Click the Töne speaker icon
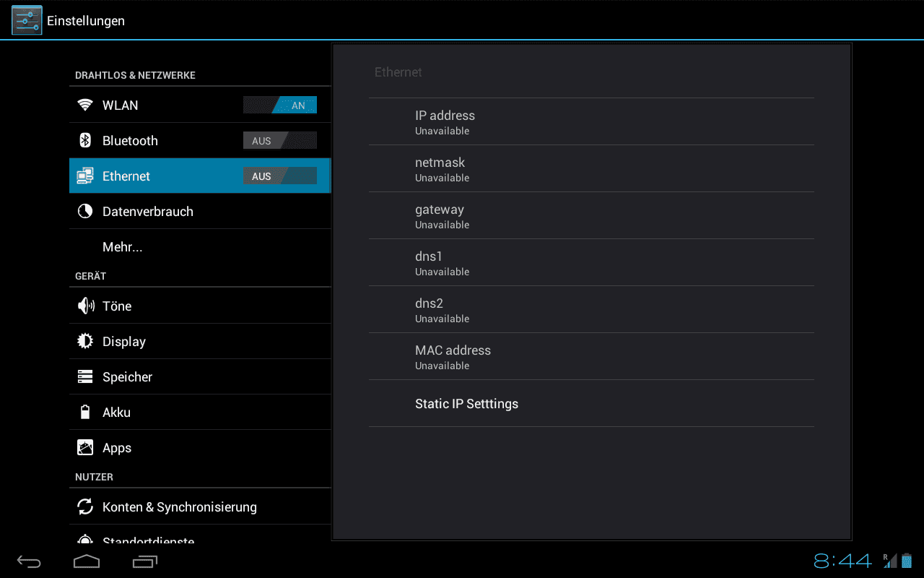The width and height of the screenshot is (924, 578). [85, 306]
